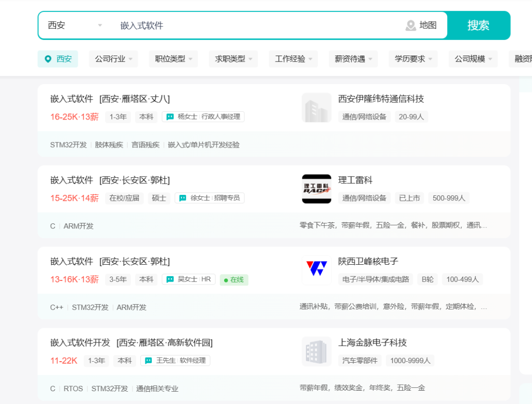The width and height of the screenshot is (532, 404).
Task: Click the green 在线 status indicator
Action: tap(234, 280)
